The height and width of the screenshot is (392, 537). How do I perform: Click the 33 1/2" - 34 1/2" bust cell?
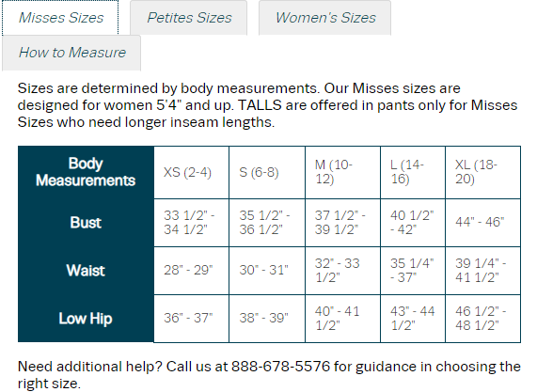click(192, 223)
